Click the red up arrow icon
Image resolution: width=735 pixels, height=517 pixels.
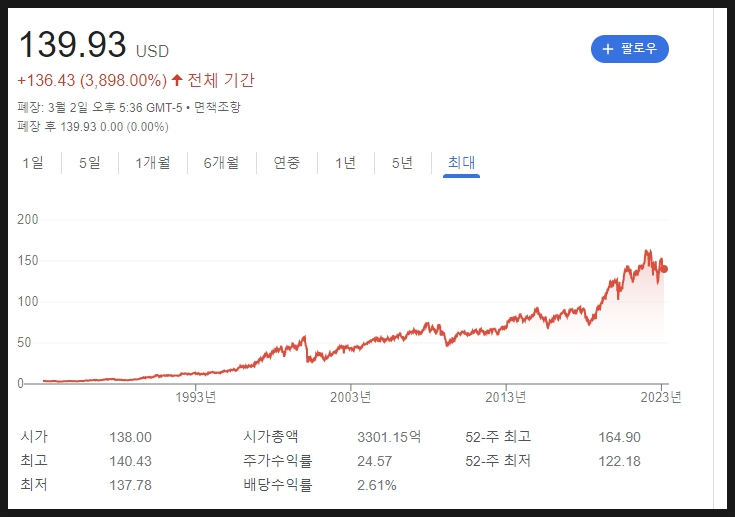[x=177, y=80]
